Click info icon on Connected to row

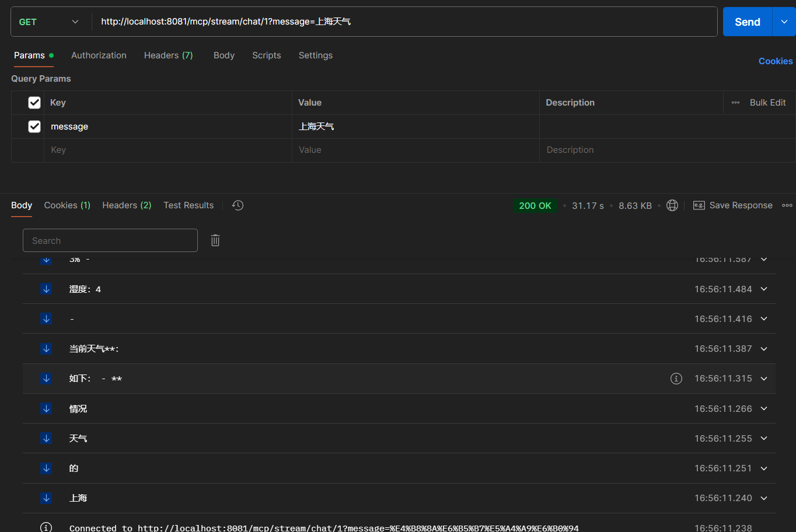46,527
